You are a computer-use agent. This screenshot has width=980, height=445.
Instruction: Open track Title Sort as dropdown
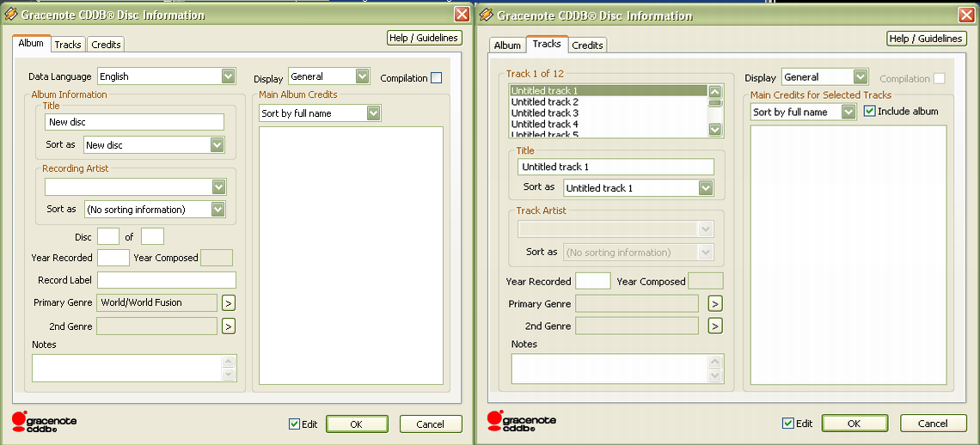[706, 188]
